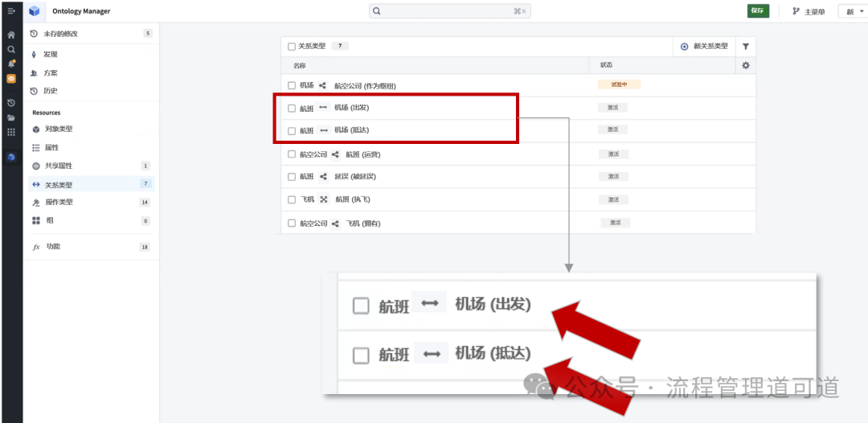The image size is (868, 423).
Task: Click the search input field at the top
Action: click(x=450, y=11)
